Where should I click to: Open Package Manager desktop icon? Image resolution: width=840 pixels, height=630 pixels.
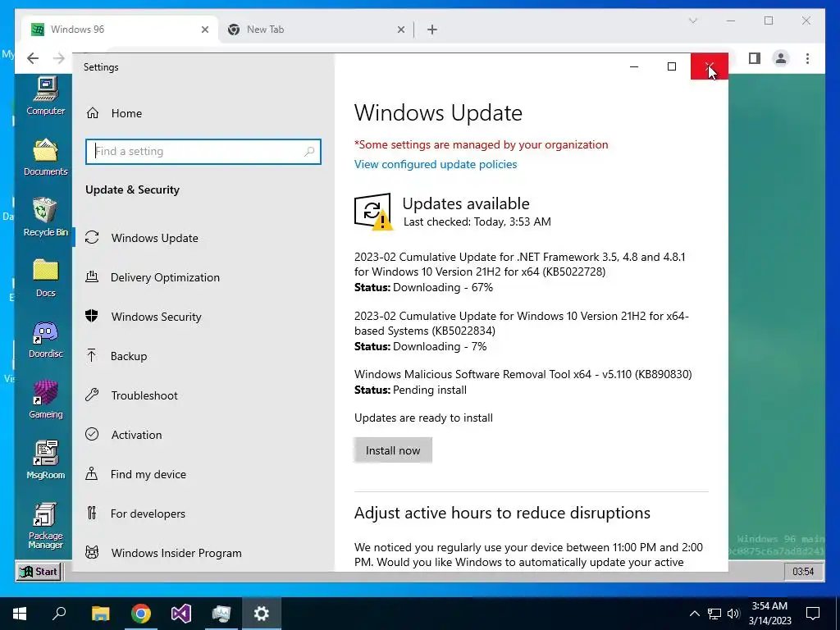[x=46, y=526]
